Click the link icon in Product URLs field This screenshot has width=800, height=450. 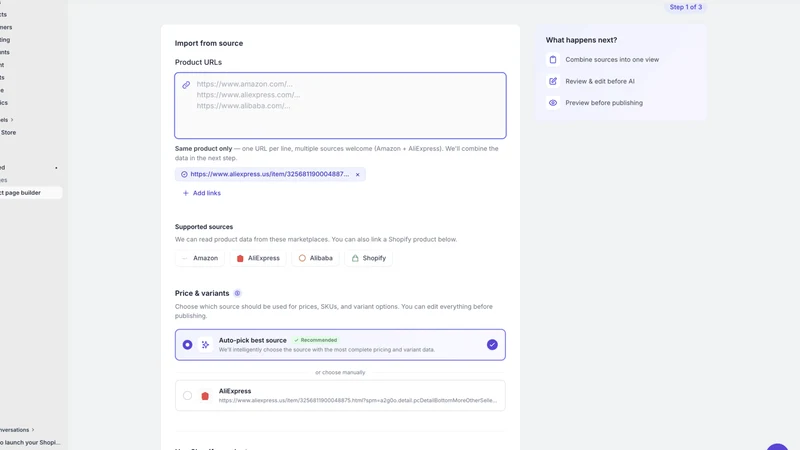coord(186,85)
